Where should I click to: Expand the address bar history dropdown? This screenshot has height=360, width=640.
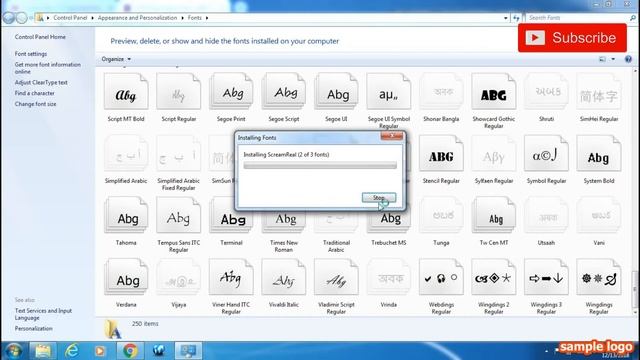click(506, 18)
